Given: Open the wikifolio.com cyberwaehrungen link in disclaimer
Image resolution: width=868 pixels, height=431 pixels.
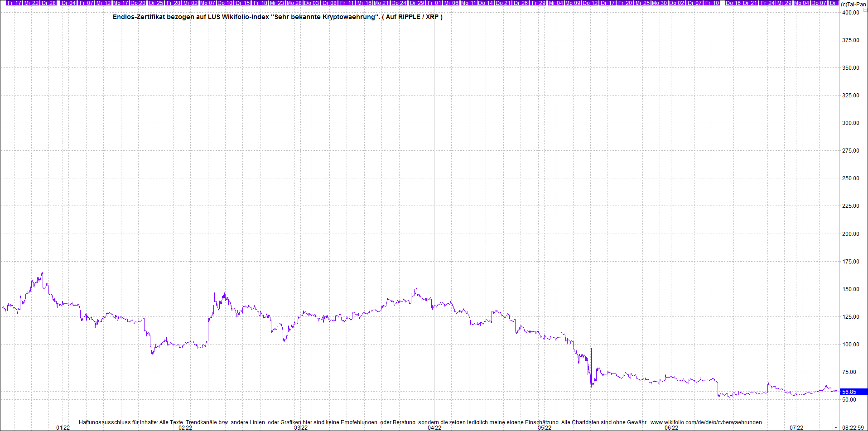Looking at the screenshot, I should pos(706,422).
